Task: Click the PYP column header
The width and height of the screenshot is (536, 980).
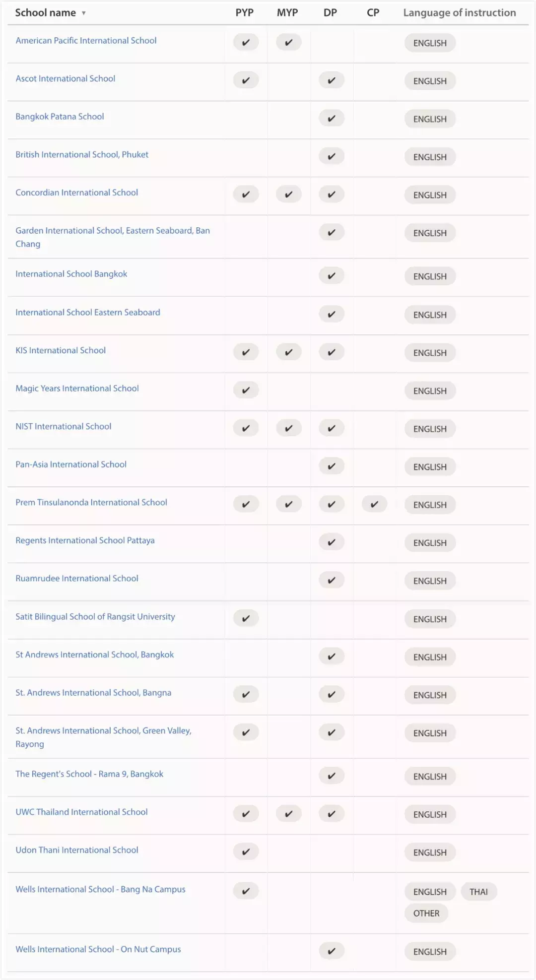Action: [x=244, y=13]
